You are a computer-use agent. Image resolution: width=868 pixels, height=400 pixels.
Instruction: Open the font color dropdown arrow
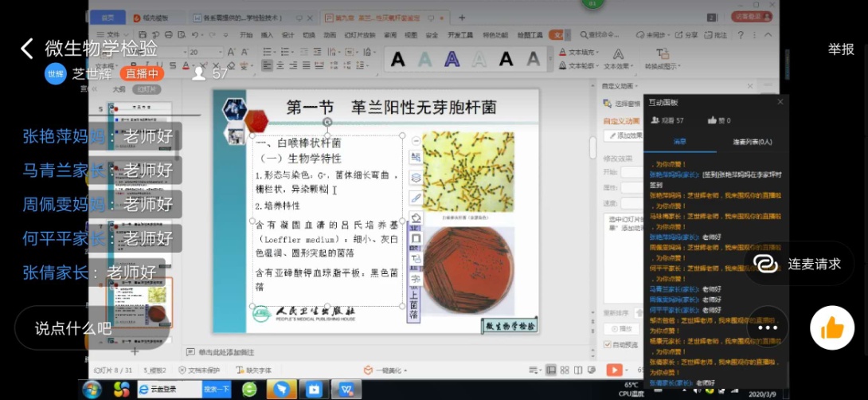click(x=195, y=65)
